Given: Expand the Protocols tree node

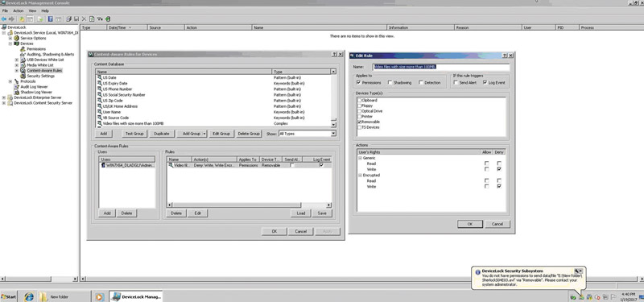Looking at the screenshot, I should click(x=10, y=81).
